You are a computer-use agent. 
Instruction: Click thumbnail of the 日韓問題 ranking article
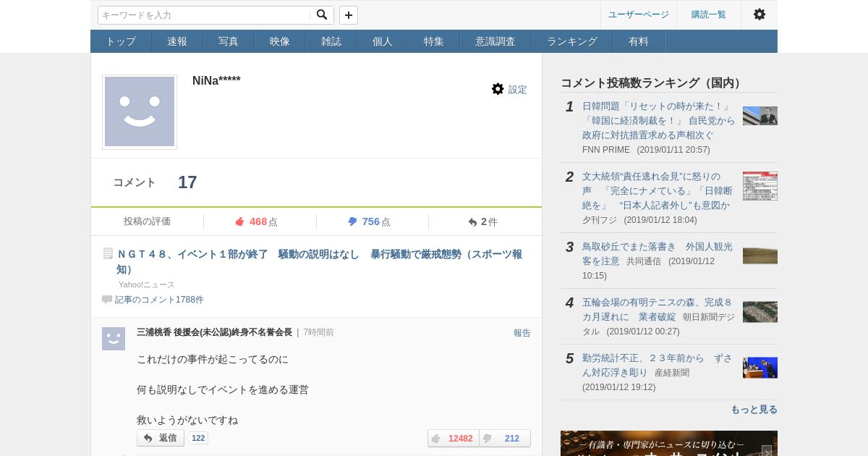tap(760, 116)
